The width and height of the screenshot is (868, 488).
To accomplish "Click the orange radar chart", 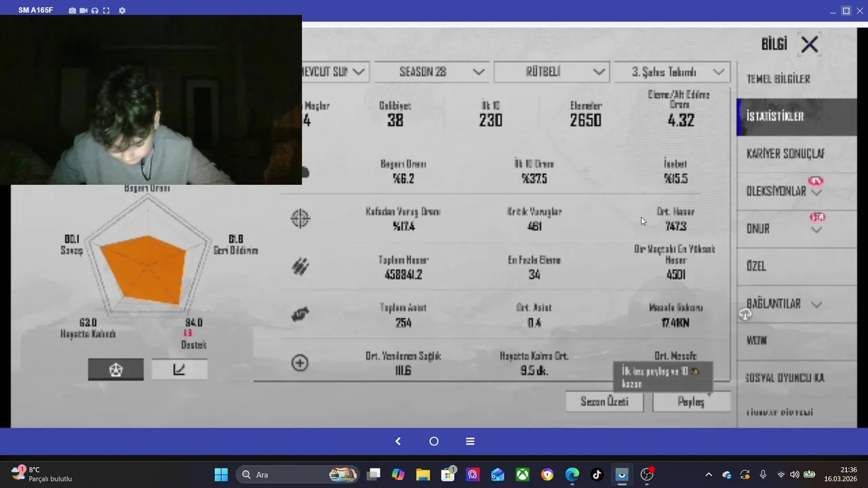I will [x=144, y=269].
